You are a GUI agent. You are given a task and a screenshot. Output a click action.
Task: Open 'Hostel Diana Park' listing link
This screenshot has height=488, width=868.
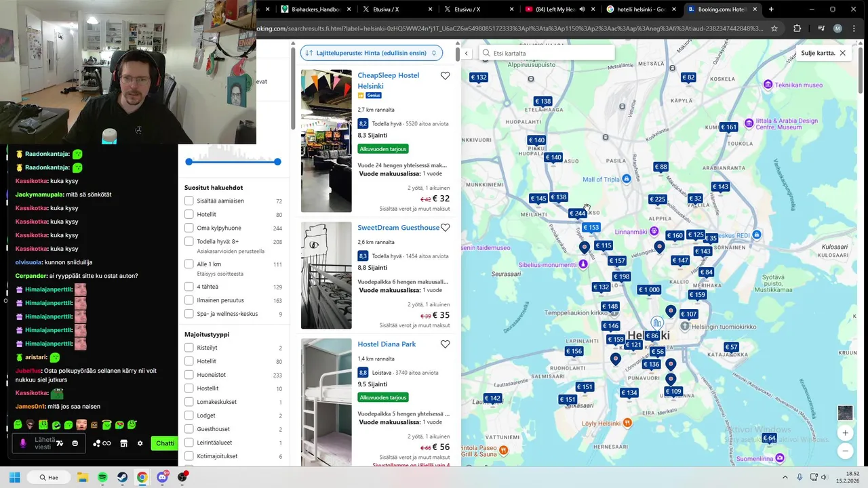pyautogui.click(x=387, y=344)
